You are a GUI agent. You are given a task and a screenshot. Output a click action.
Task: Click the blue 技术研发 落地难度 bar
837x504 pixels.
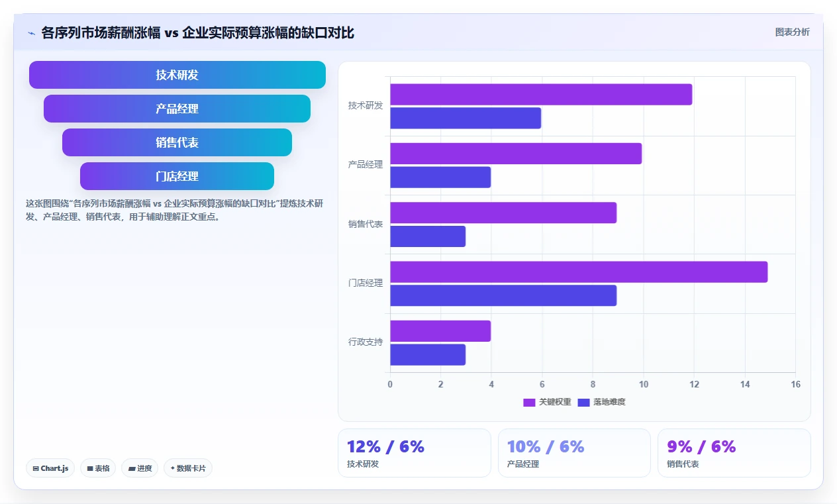point(466,118)
